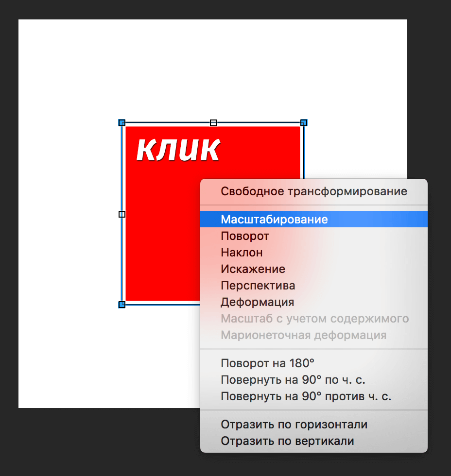Flip horizontally using Отразить по горизонтали
This screenshot has height=476, width=451.
tap(294, 424)
